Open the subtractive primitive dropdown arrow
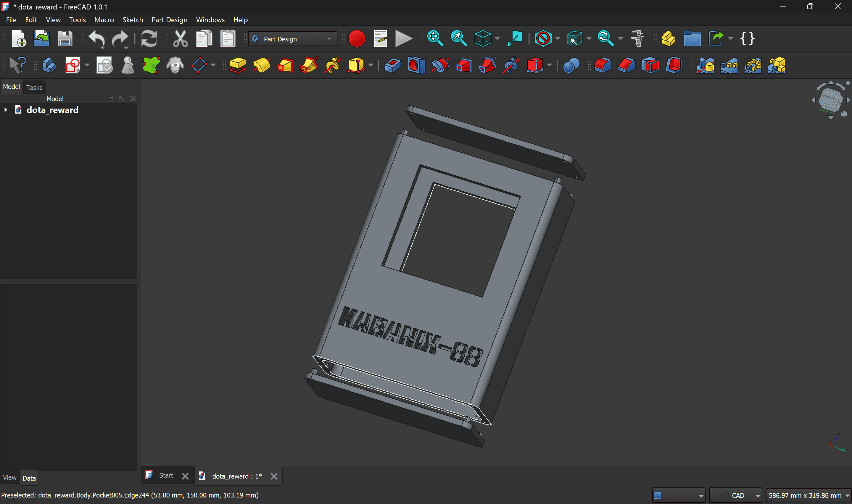The height and width of the screenshot is (504, 852). (549, 65)
